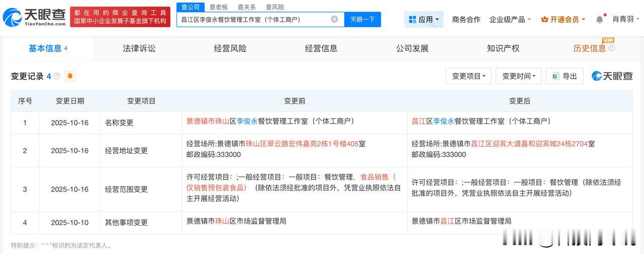The image size is (644, 254).
Task: Click the orange bell alert beside 变更记录
Action: [x=70, y=76]
